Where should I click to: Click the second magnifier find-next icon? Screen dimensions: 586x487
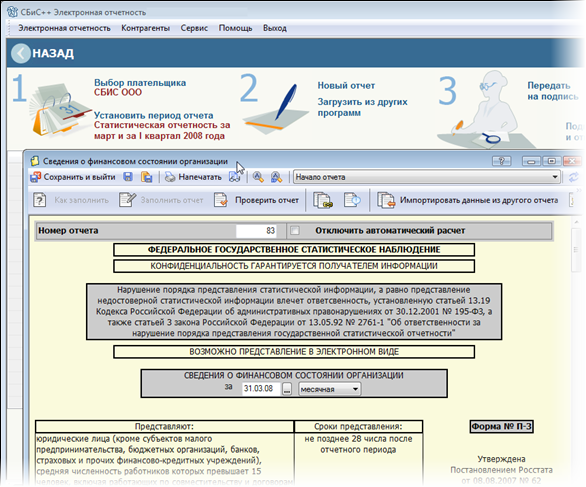point(276,177)
